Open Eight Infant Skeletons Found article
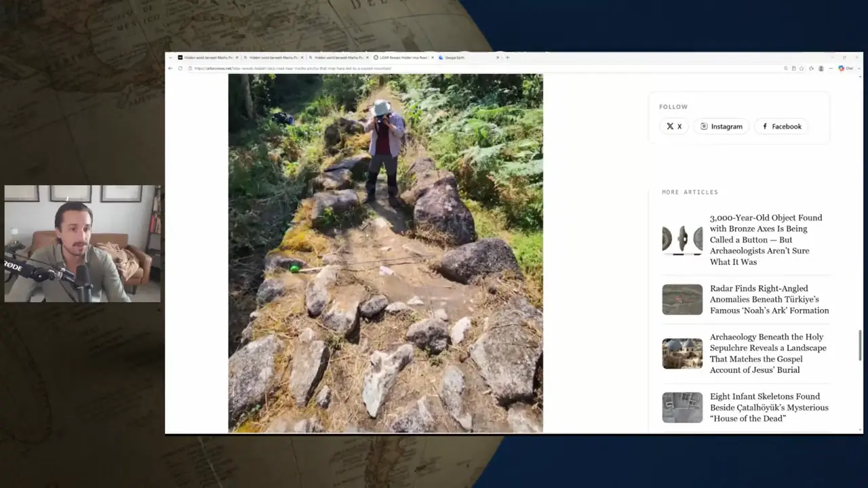 (769, 407)
